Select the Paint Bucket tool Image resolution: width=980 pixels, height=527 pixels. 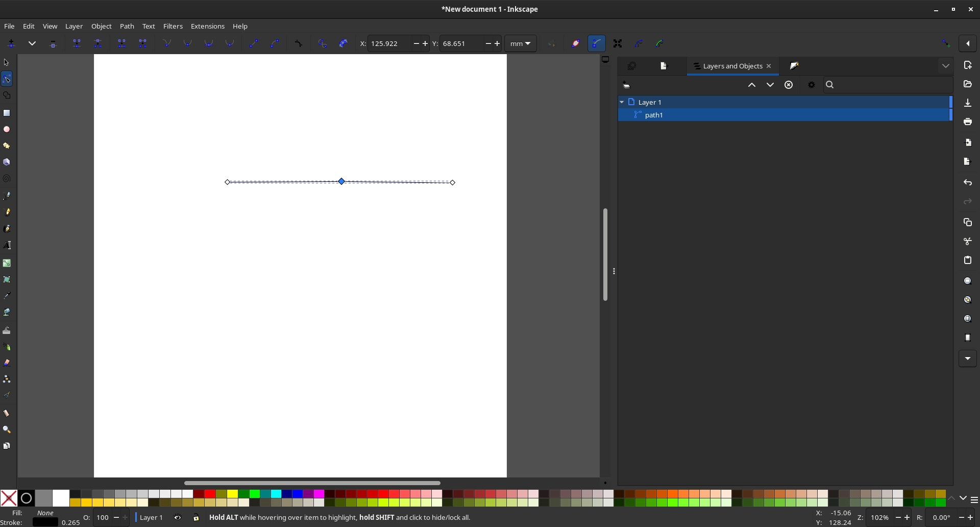coord(7,312)
